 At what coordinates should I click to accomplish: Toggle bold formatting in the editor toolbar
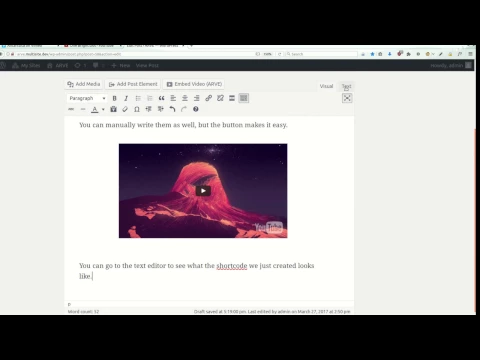coord(114,98)
